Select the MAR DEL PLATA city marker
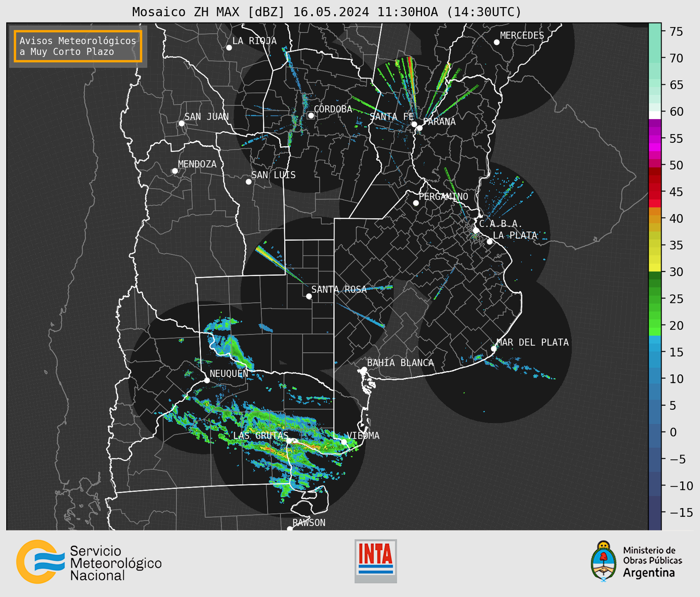700x597 pixels. [494, 349]
